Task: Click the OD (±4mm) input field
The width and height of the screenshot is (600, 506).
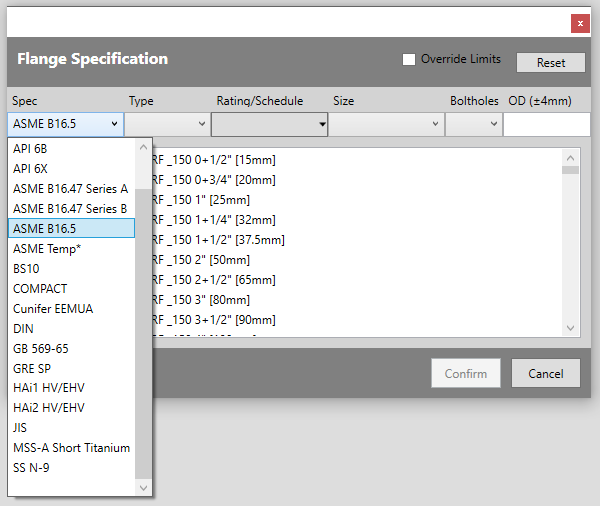Action: [546, 124]
